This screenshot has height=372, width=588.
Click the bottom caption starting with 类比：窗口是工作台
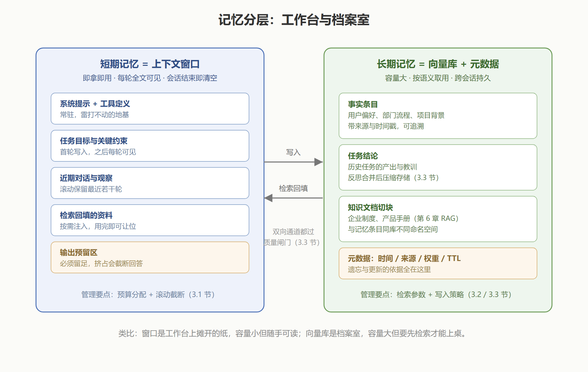pos(292,333)
